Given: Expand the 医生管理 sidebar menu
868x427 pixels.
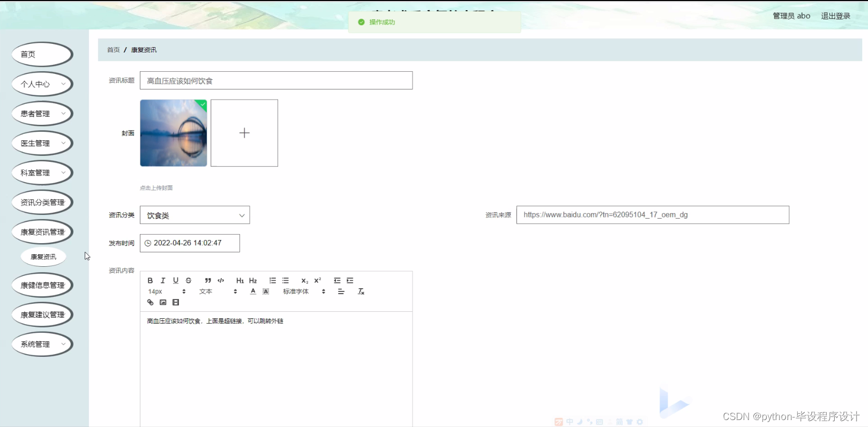Looking at the screenshot, I should [x=42, y=143].
